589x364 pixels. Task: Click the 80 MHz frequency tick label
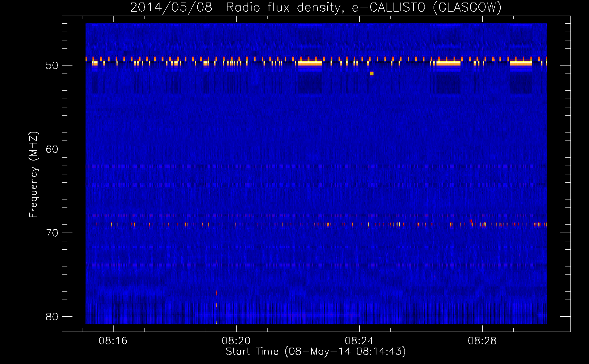52,317
